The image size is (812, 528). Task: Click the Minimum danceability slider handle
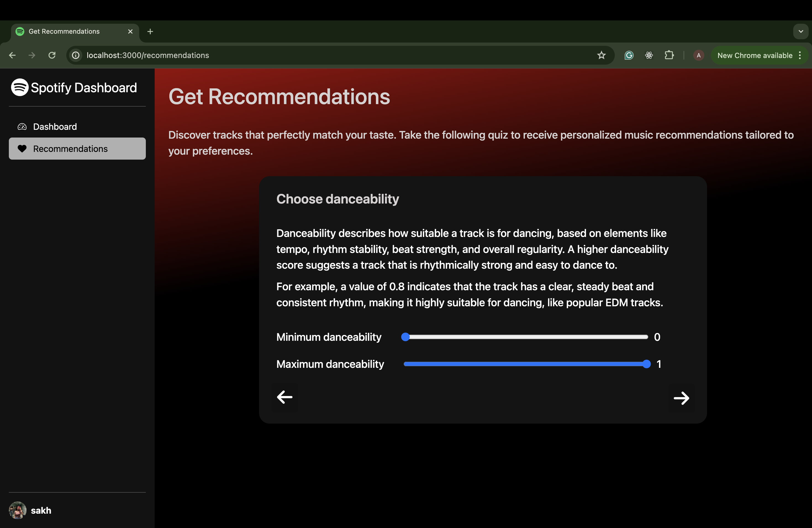[405, 337]
